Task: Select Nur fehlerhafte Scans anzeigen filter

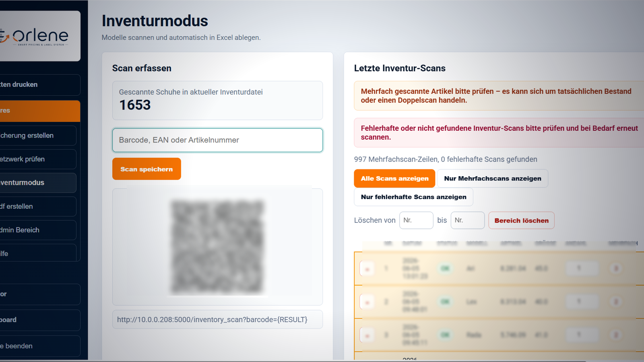Action: point(413,197)
